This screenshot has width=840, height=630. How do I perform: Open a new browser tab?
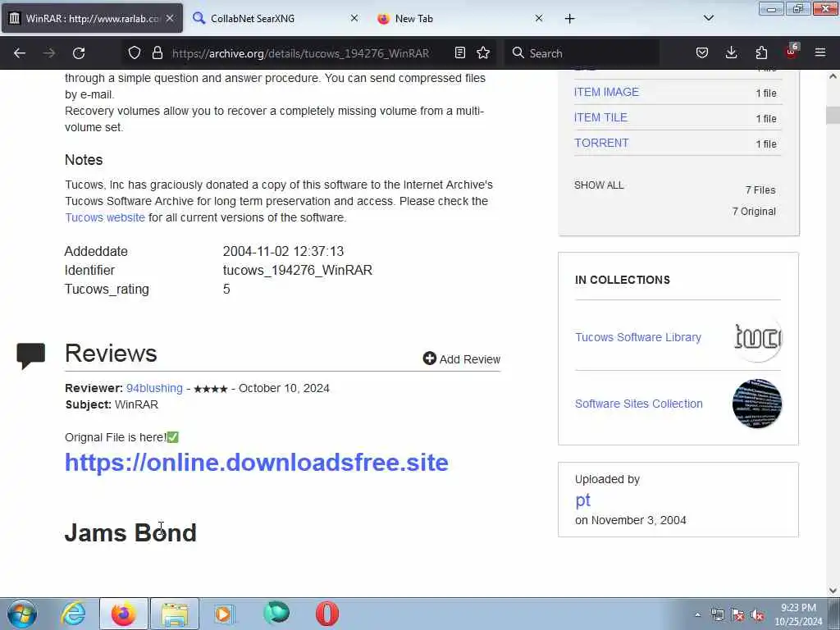(x=569, y=19)
